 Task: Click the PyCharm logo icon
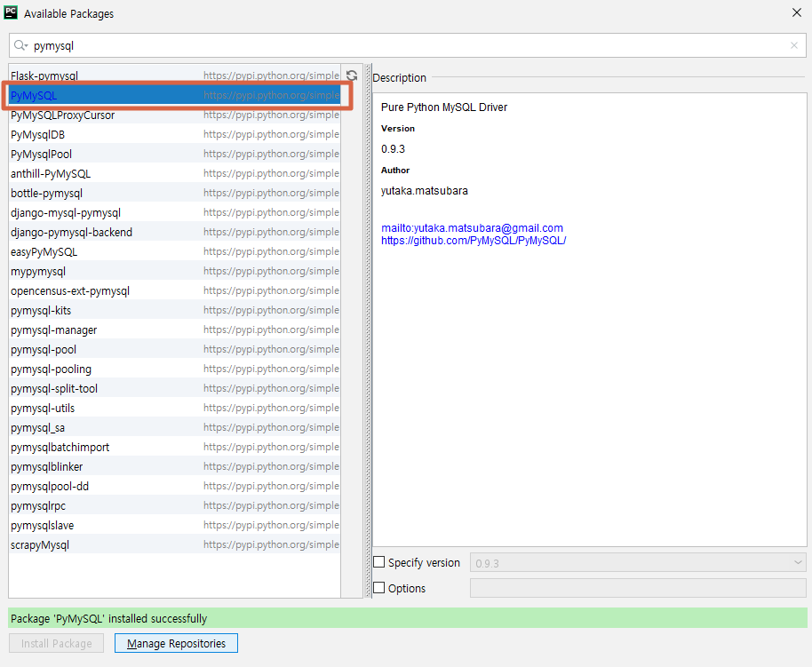[11, 12]
